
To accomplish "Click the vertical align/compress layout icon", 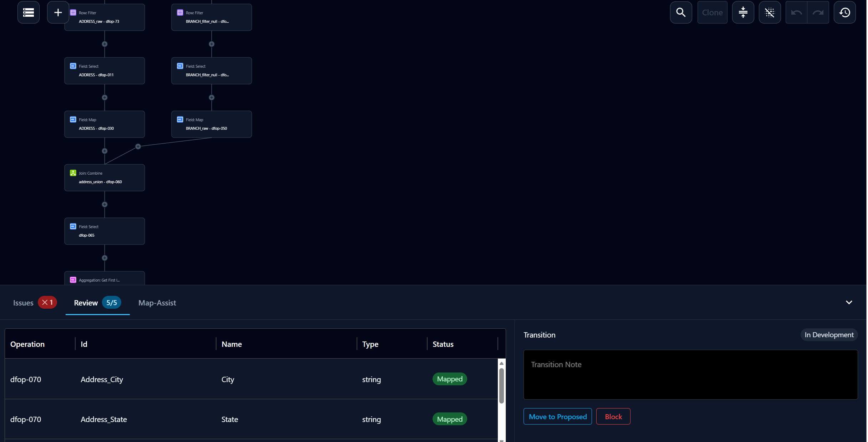I will pyautogui.click(x=743, y=12).
